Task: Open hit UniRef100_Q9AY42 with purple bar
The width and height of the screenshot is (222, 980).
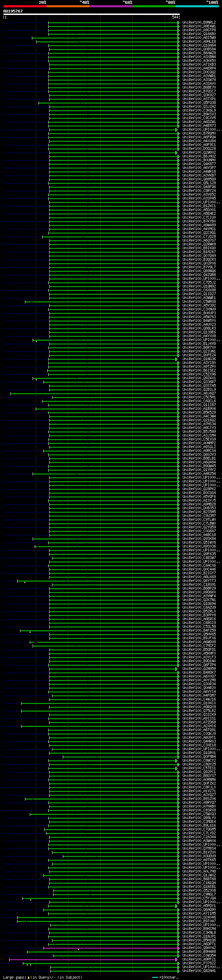Action: (199, 948)
